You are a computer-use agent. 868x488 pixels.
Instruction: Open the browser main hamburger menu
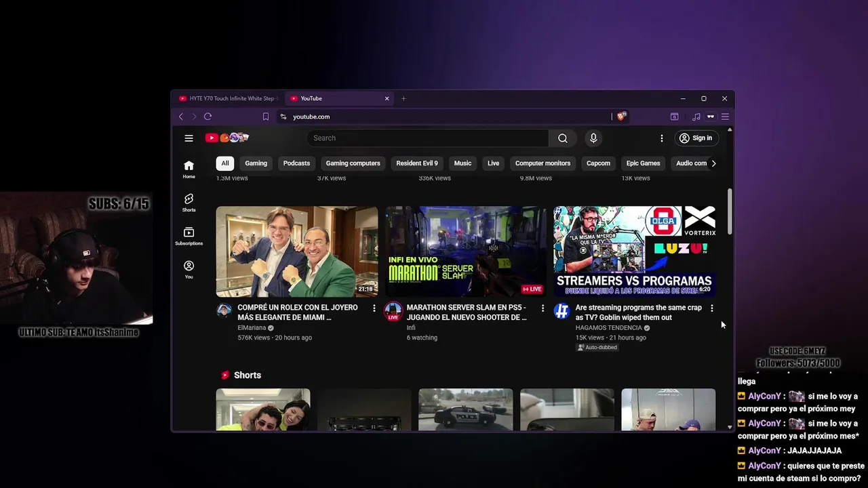[725, 117]
